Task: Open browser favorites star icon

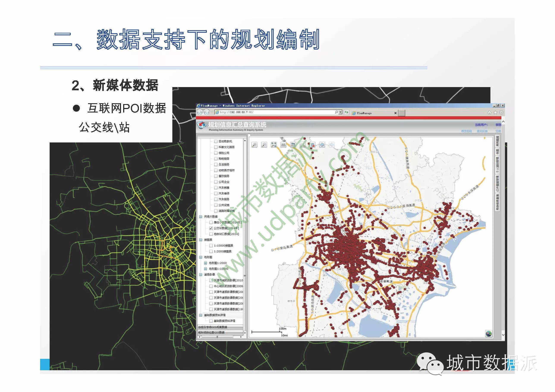Action: (495, 112)
